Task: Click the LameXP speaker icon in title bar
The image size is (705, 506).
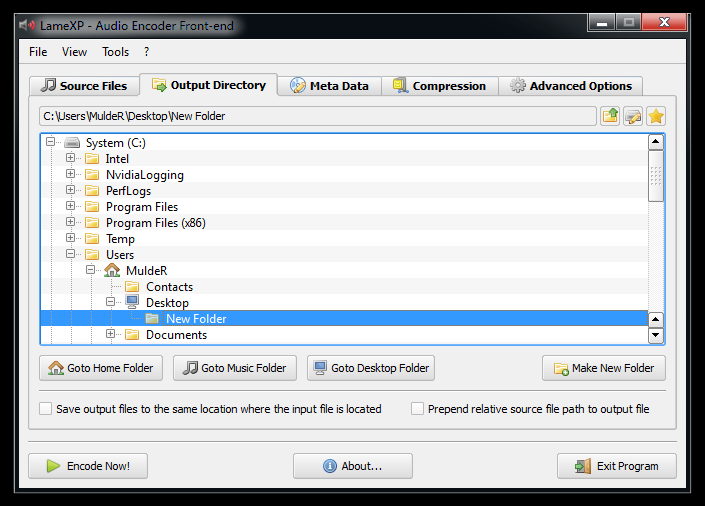Action: coord(27,23)
